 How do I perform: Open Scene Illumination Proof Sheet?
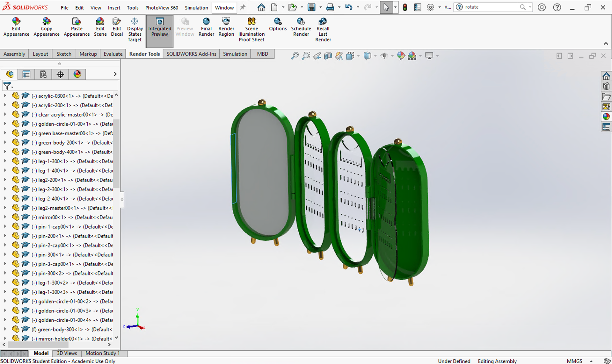click(251, 30)
